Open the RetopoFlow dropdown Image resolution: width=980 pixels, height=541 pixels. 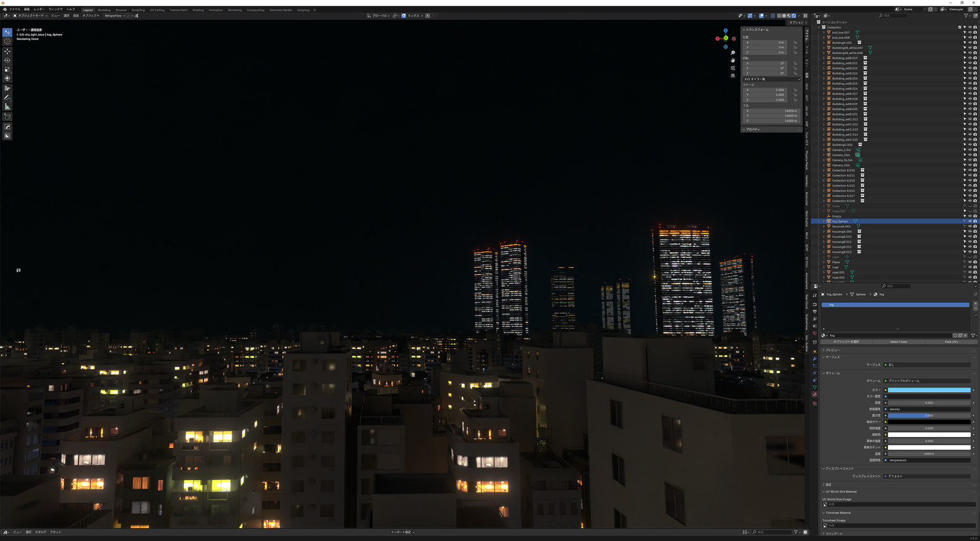pyautogui.click(x=115, y=16)
